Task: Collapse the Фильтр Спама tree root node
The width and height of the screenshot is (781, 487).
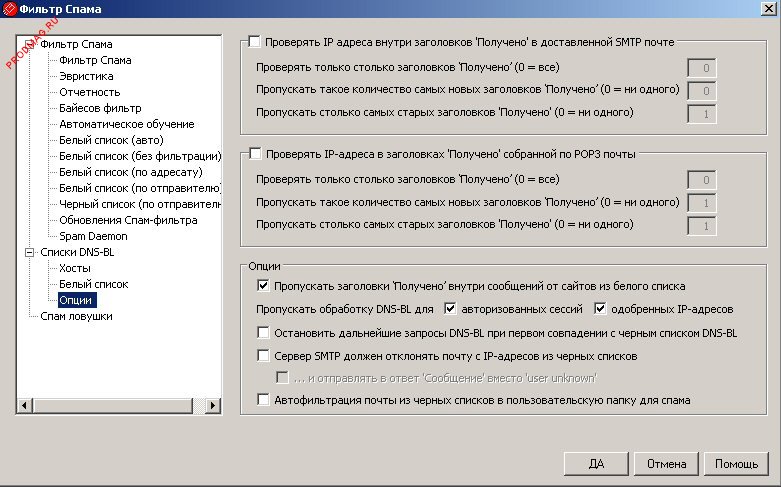Action: pos(29,44)
